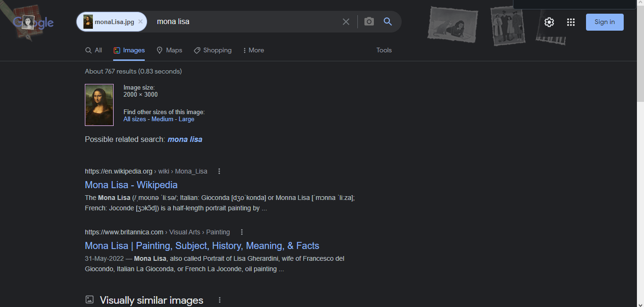Open Medium size images link
This screenshot has height=307, width=644.
pyautogui.click(x=162, y=119)
